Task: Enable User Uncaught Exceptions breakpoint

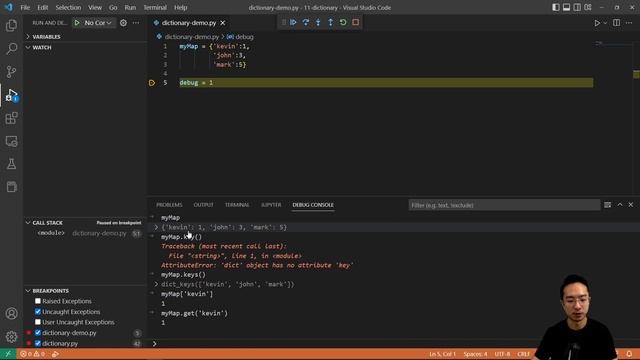Action: click(x=38, y=322)
